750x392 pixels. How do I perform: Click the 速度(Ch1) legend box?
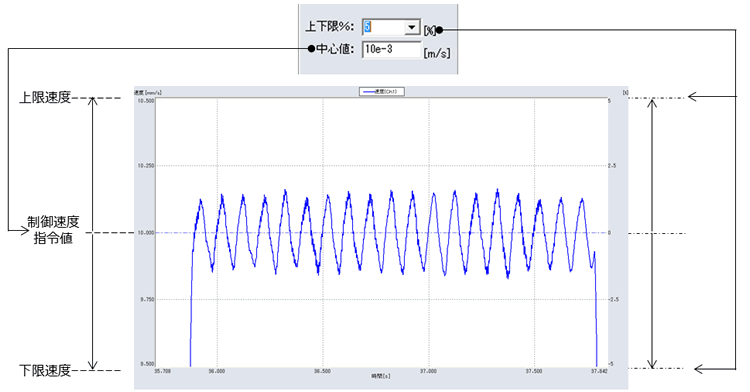pos(382,91)
